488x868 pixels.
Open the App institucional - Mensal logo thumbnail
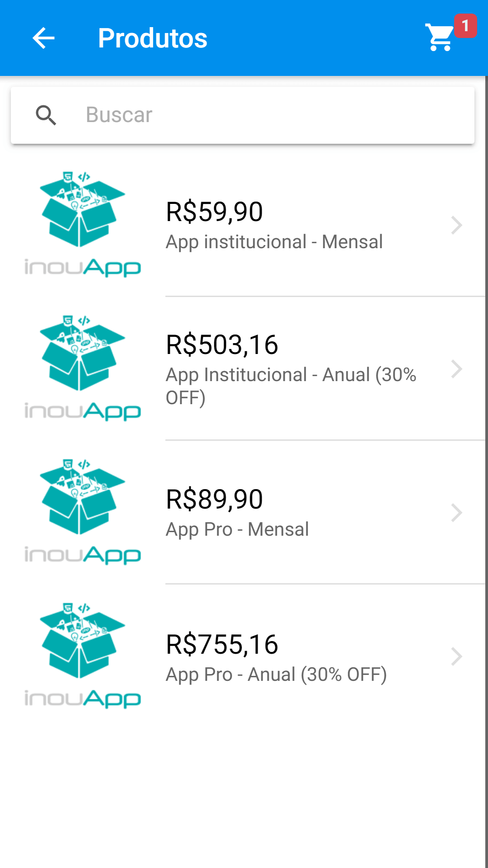point(83,224)
